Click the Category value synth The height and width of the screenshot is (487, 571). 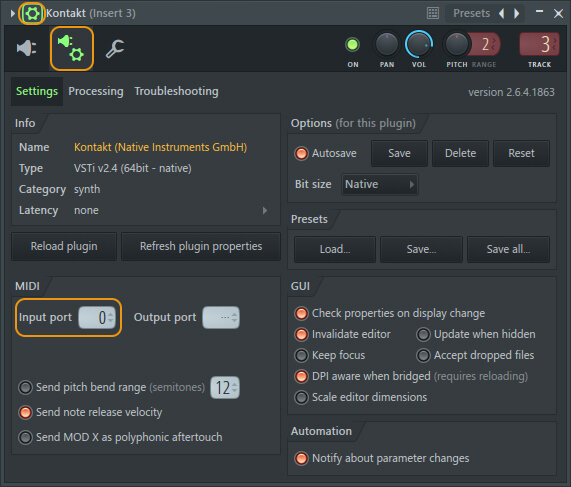(x=87, y=190)
